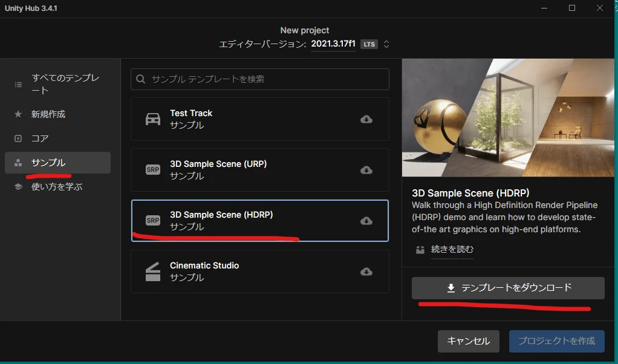This screenshot has height=364, width=618.
Task: Open the 使い方を学ぶ category
Action: (57, 187)
